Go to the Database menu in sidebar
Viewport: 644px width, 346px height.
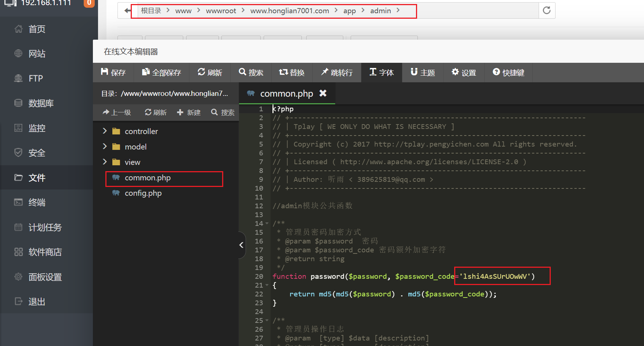[41, 103]
